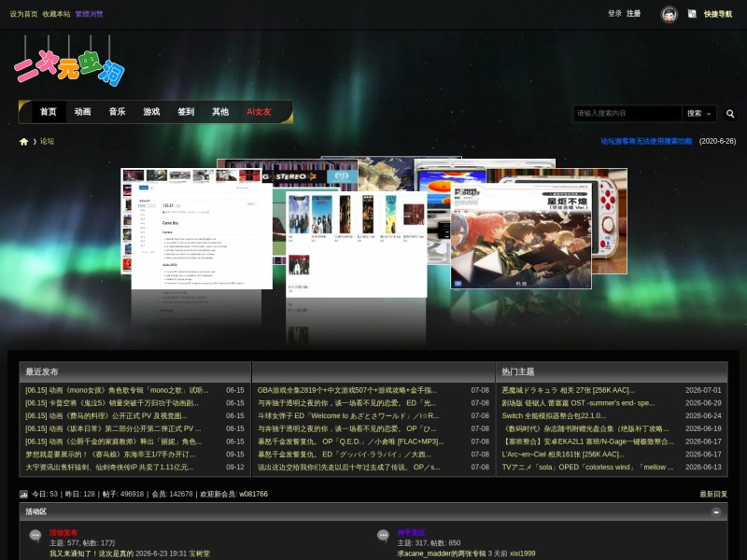Open post 动画《坂本日常》第二部分

113,428
